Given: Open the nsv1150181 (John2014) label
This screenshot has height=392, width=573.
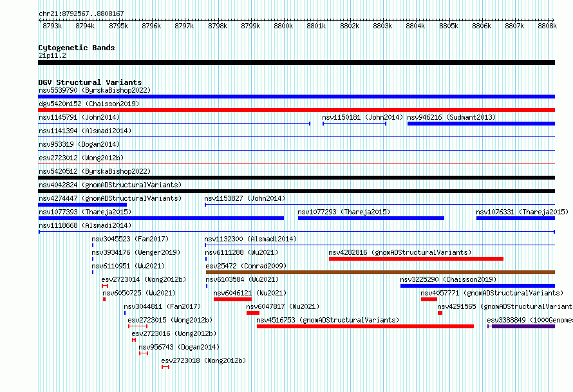Looking at the screenshot, I should click(x=362, y=117).
